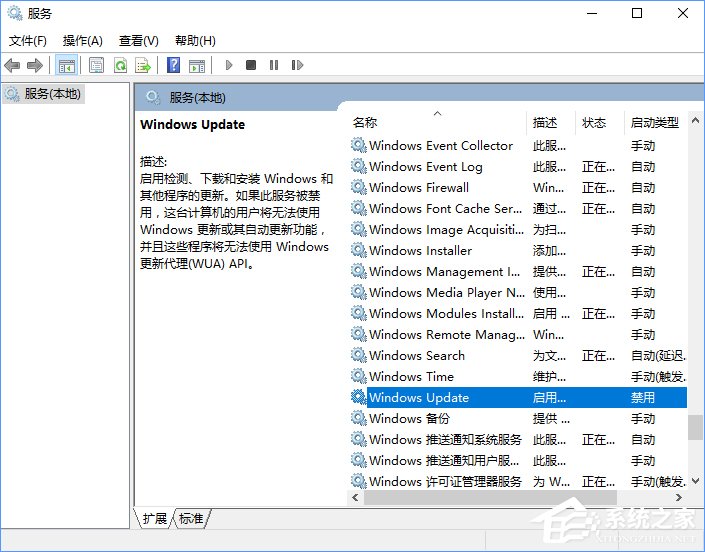Sort by the 描述 column header
Viewport: 705px width, 552px height.
[551, 122]
